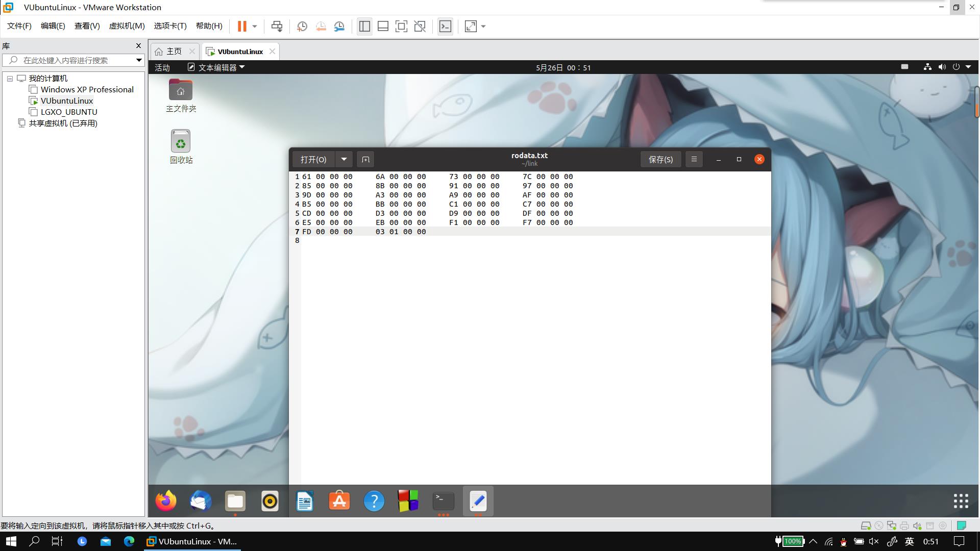Open the power options dropdown beside pause
Screen dimensions: 980x551
pyautogui.click(x=255, y=26)
